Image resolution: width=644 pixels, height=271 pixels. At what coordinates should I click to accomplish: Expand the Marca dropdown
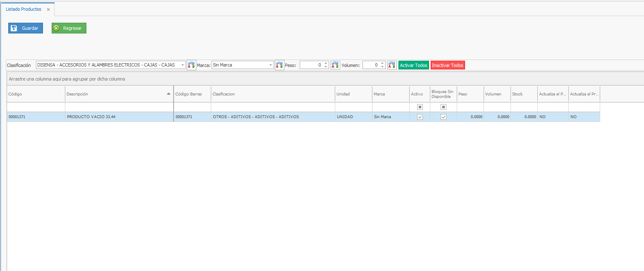(x=271, y=65)
